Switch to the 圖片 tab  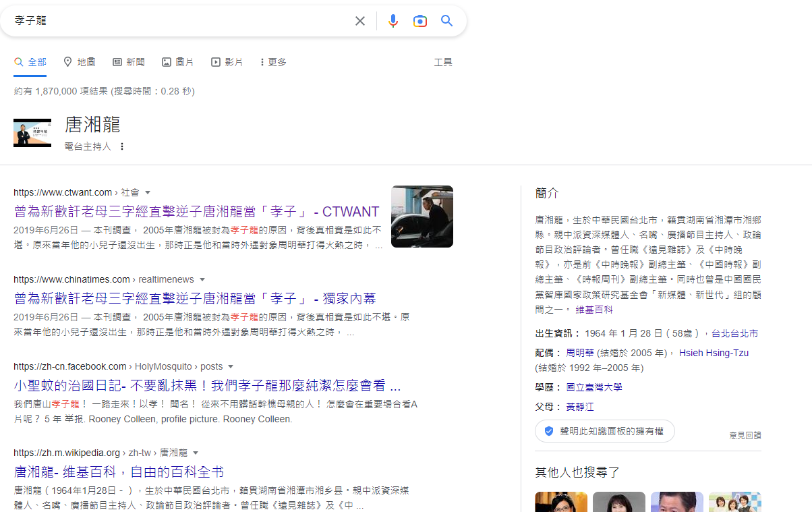pos(177,62)
